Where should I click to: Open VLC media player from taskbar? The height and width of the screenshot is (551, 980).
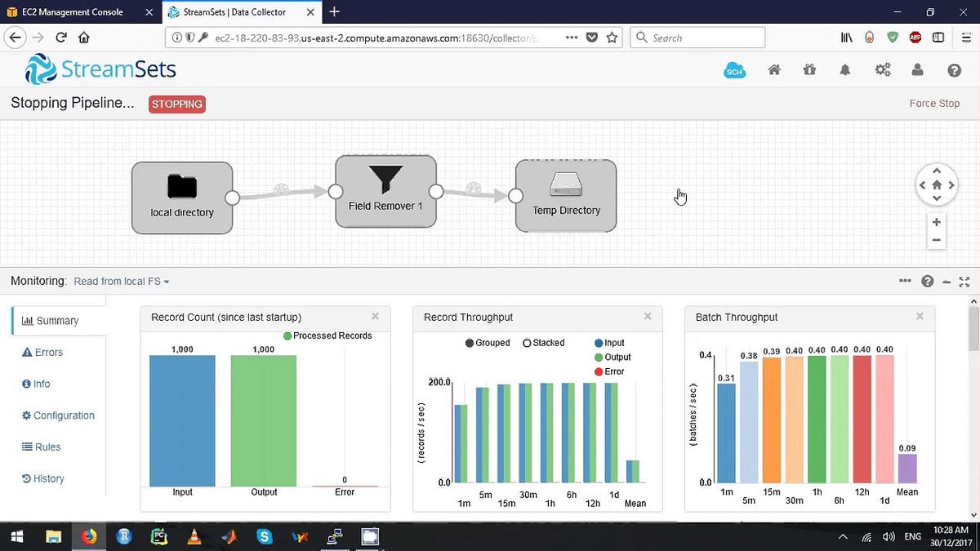pyautogui.click(x=194, y=536)
